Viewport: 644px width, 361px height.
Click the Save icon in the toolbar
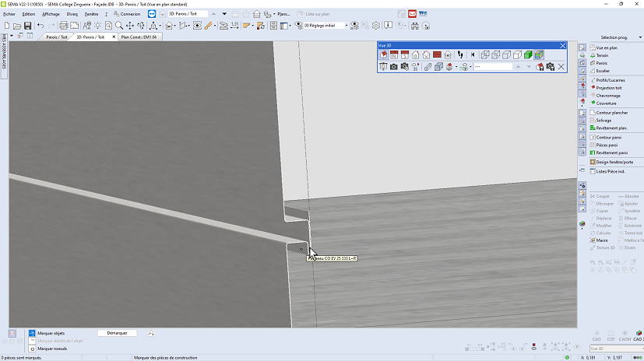27,26
